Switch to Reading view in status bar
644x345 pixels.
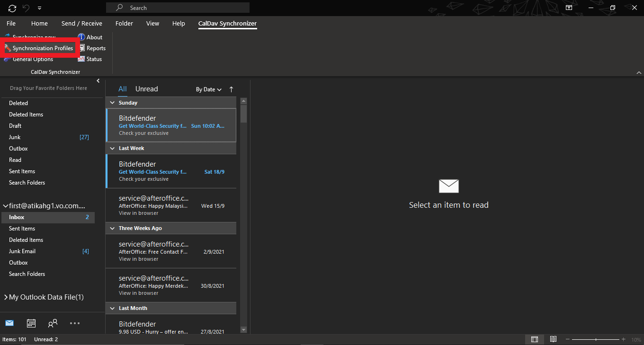click(553, 339)
